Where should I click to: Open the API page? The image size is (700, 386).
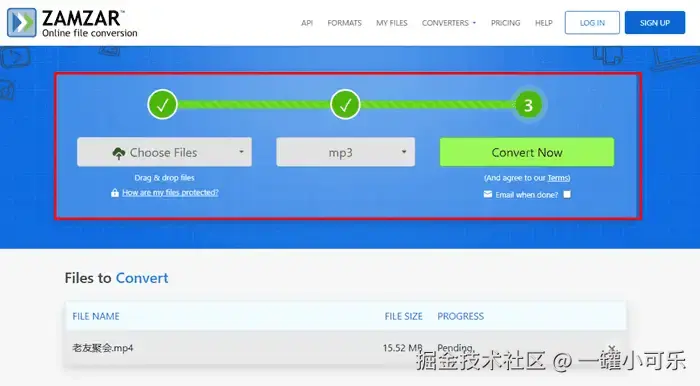[307, 23]
